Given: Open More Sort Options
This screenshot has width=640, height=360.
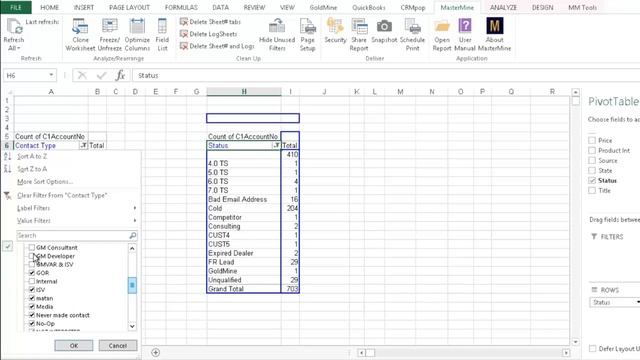Looking at the screenshot, I should coord(45,182).
